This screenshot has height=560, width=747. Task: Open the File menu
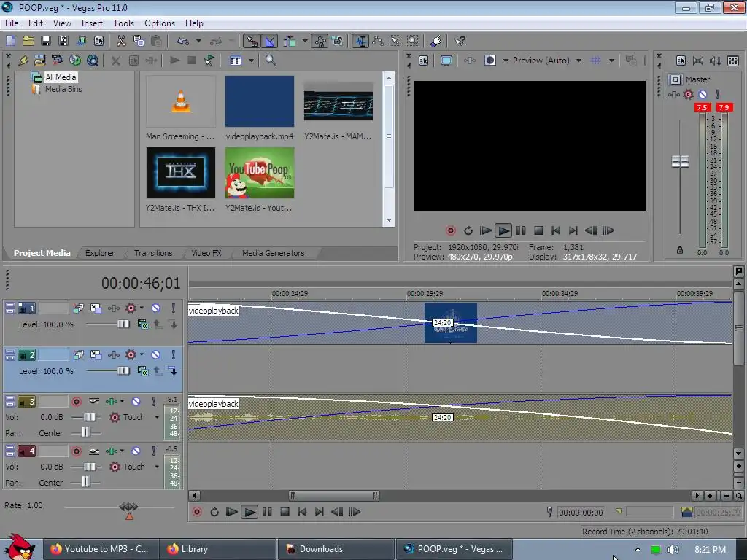(x=12, y=23)
